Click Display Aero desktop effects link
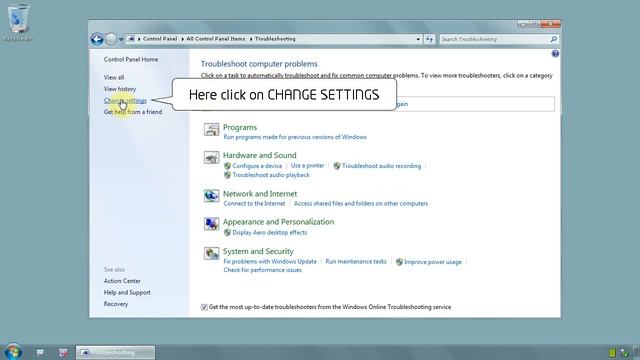Viewport: 640px width, 360px height. click(x=269, y=232)
